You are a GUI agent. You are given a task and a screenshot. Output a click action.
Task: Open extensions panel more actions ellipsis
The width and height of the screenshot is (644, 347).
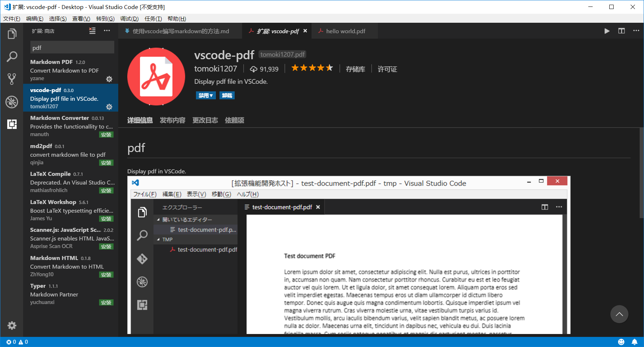pos(107,31)
